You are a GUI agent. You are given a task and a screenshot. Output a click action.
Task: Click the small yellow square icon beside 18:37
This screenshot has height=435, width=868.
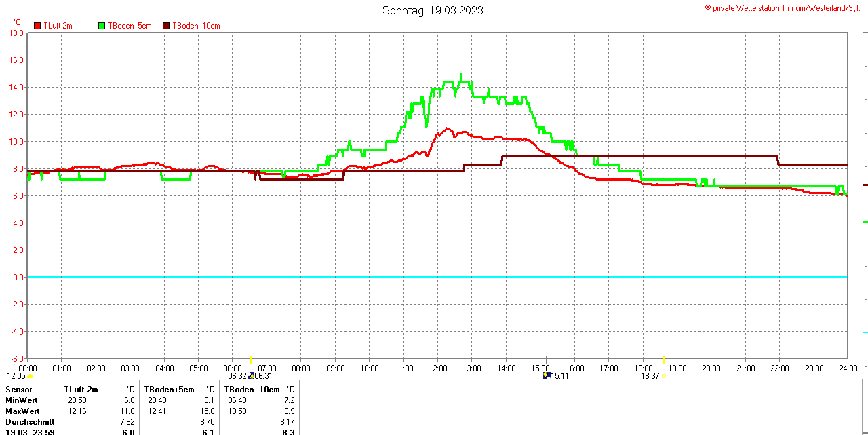pyautogui.click(x=663, y=376)
